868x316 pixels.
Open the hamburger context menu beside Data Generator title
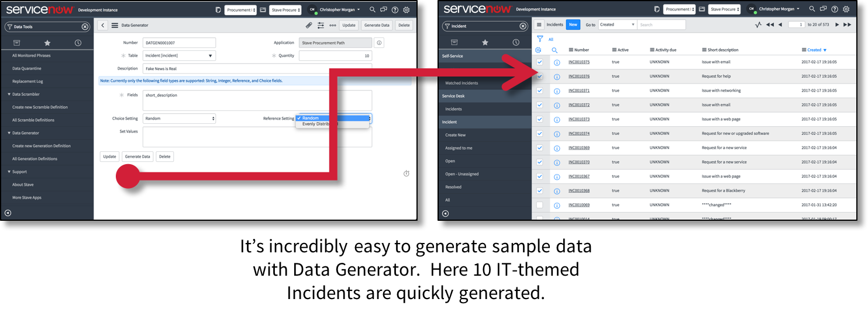pos(115,25)
